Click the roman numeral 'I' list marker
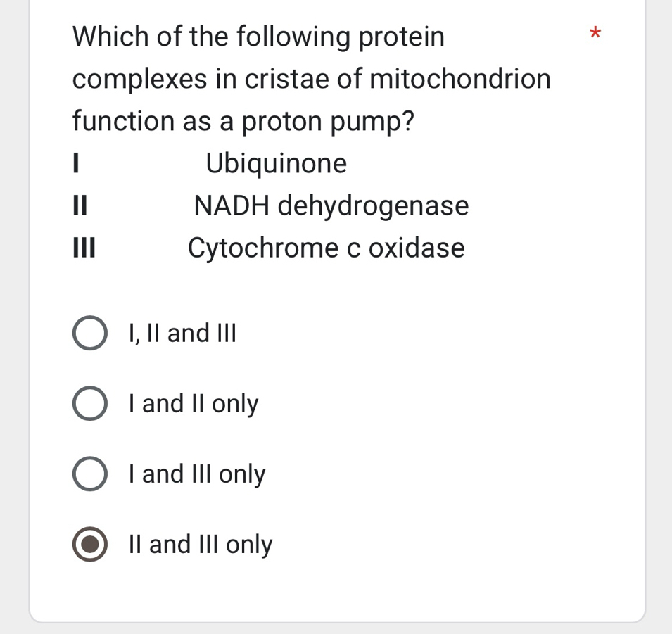672x634 pixels. (75, 163)
